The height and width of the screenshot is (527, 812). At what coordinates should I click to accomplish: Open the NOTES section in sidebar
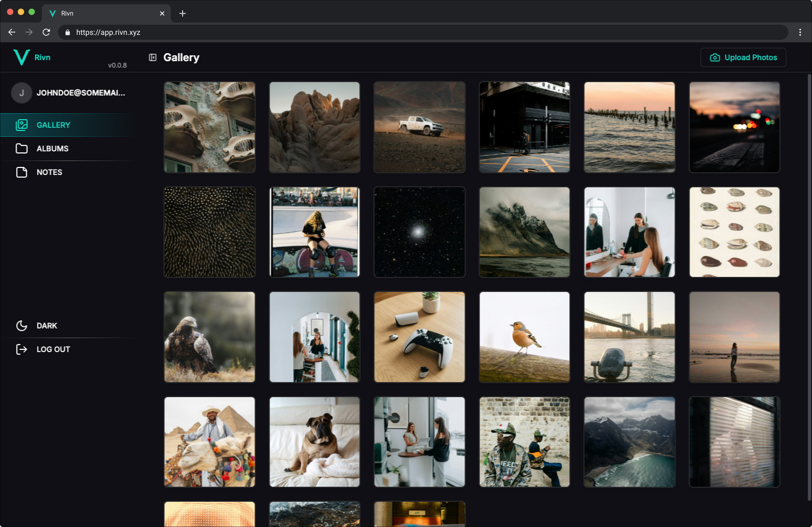click(67, 172)
